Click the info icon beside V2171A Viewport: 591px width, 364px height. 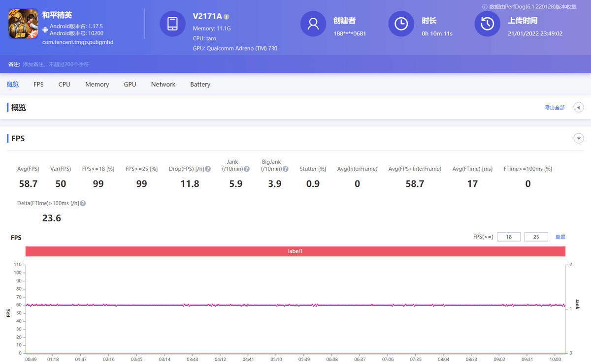[x=227, y=16]
